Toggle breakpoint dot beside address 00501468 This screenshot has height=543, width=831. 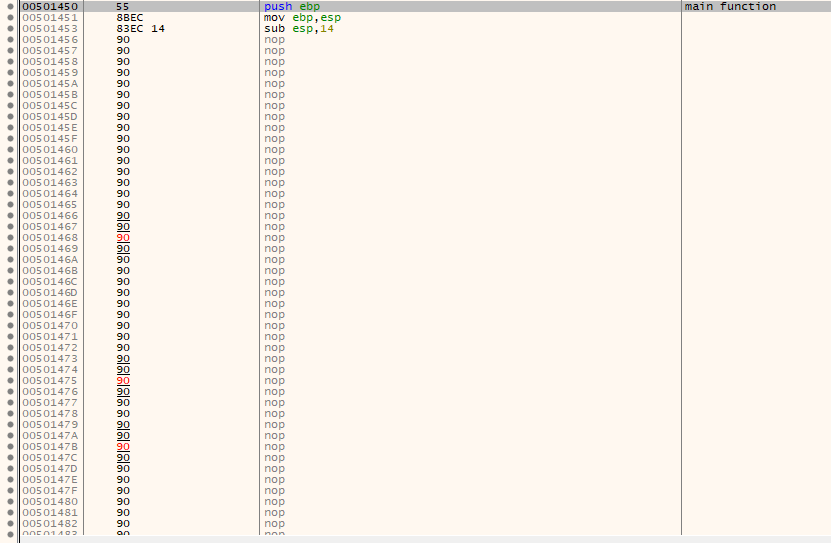click(x=10, y=237)
